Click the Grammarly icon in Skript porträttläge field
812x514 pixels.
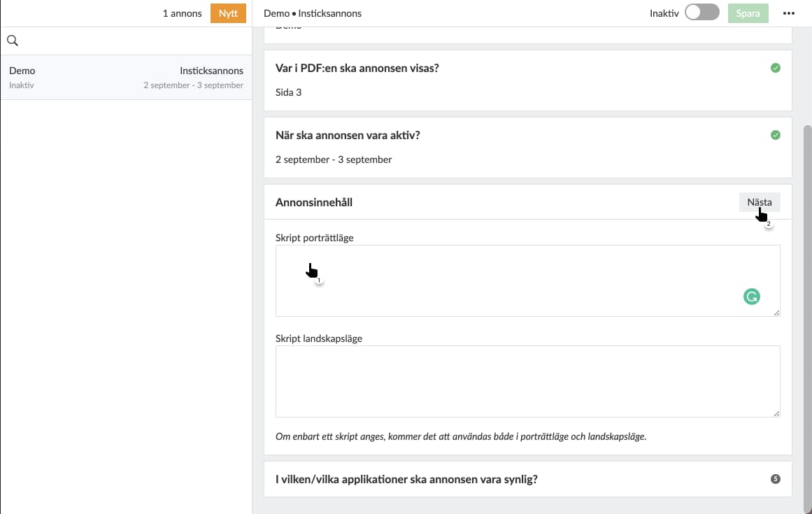coord(751,297)
